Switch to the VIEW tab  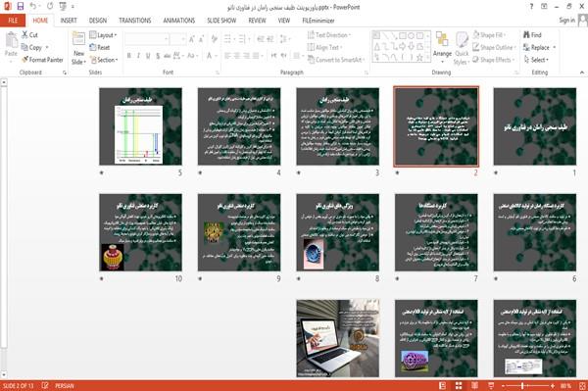[284, 21]
